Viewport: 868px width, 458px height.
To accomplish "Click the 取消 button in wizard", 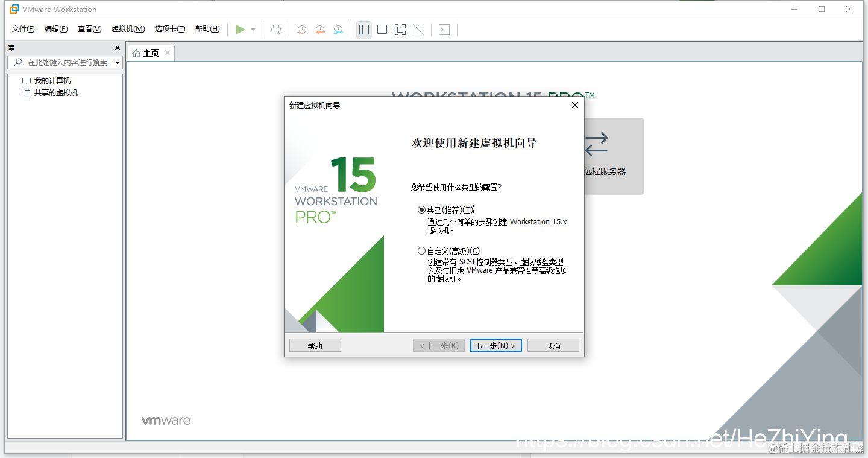I will click(553, 345).
